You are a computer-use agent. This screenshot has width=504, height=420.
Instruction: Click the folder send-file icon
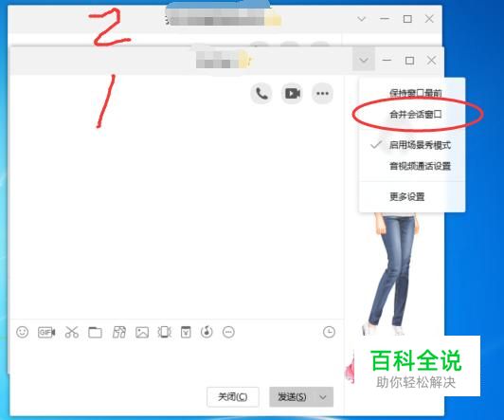95,332
